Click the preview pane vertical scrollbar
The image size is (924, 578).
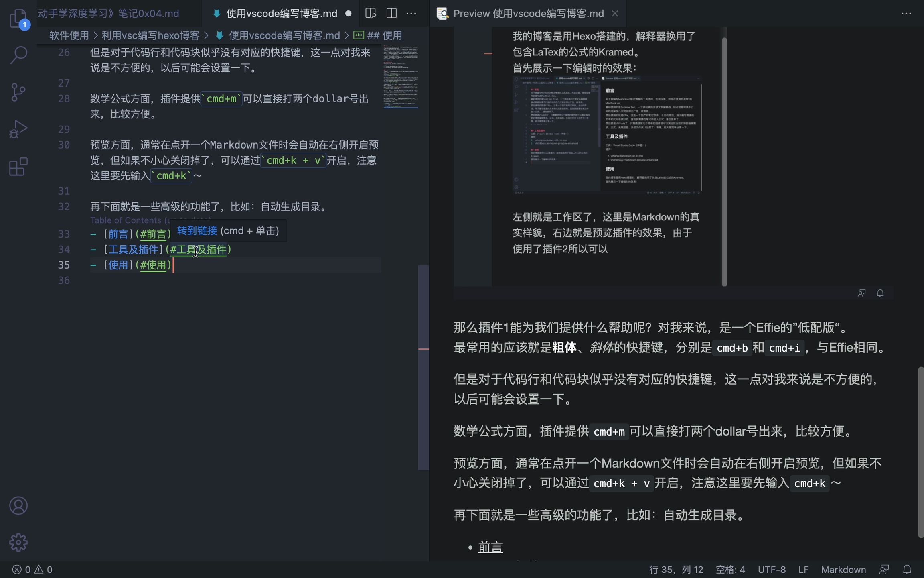coord(920,452)
